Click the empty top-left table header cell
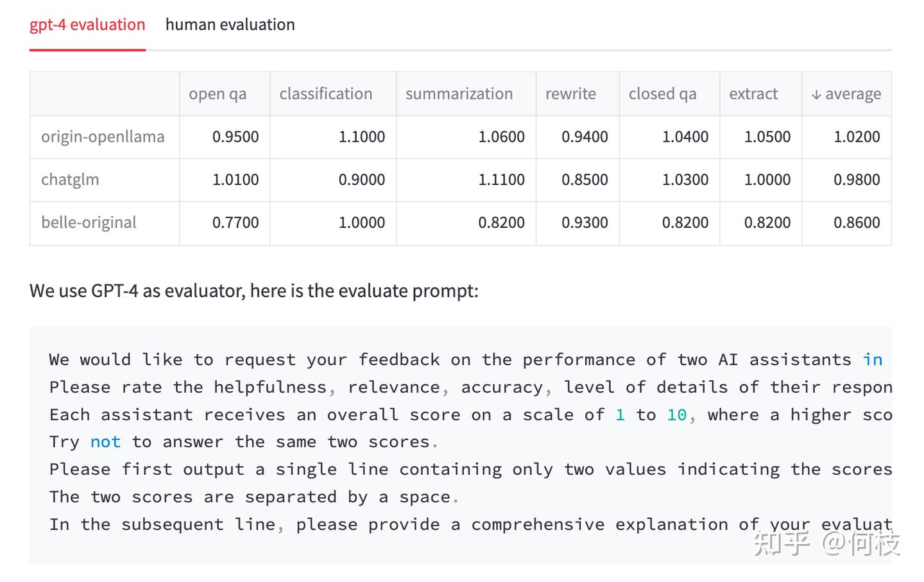The image size is (924, 582). (105, 94)
